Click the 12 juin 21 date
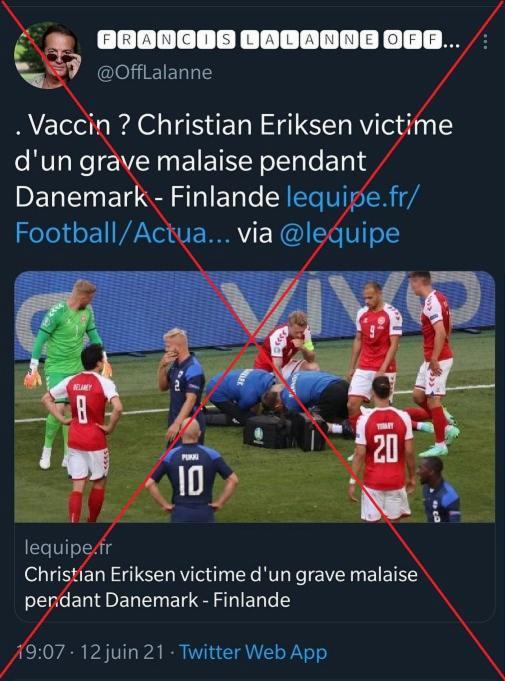This screenshot has height=681, width=505. 122,652
